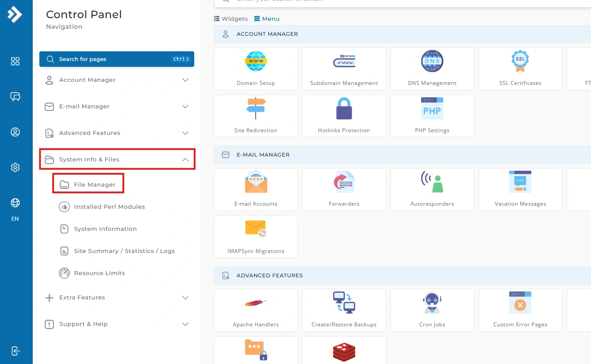Viewport: 591px width, 364px height.
Task: Open the Vacation Messages icon
Action: pos(520,182)
